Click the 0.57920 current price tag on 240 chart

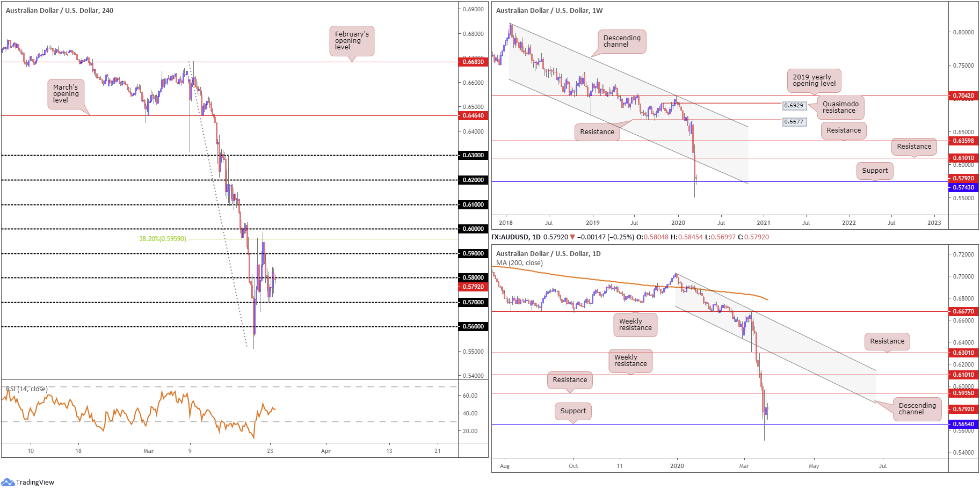[x=473, y=287]
